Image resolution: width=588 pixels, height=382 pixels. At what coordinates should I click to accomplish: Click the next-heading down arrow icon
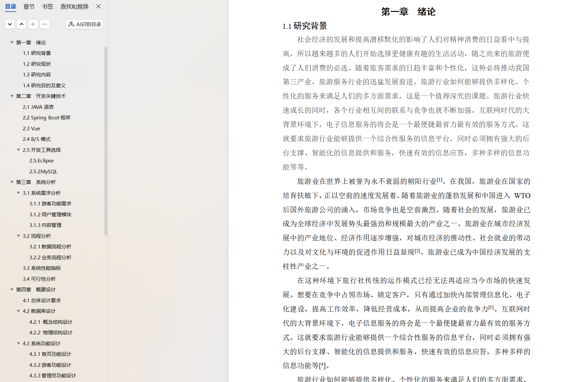10,24
